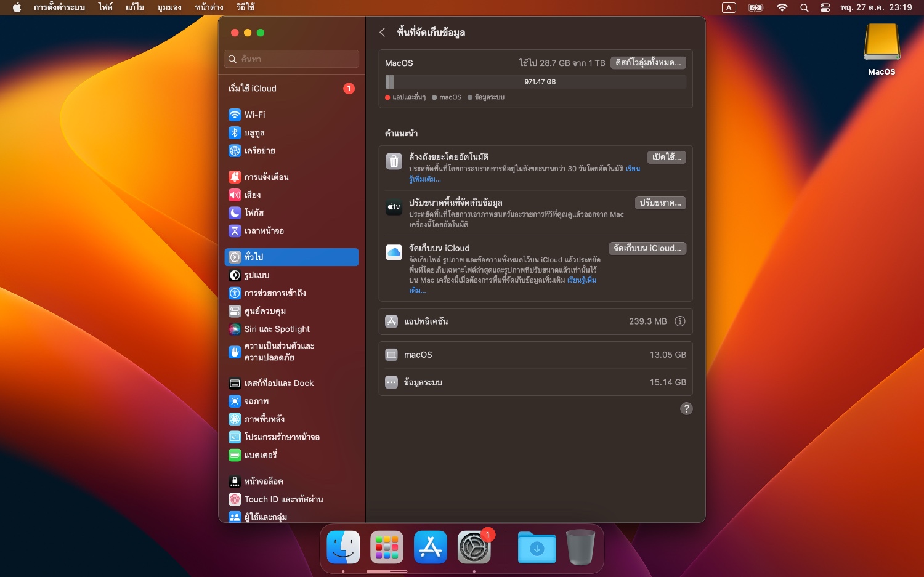Viewport: 924px width, 577px height.
Task: Click จัดเก็บบน iCloud button
Action: point(647,248)
